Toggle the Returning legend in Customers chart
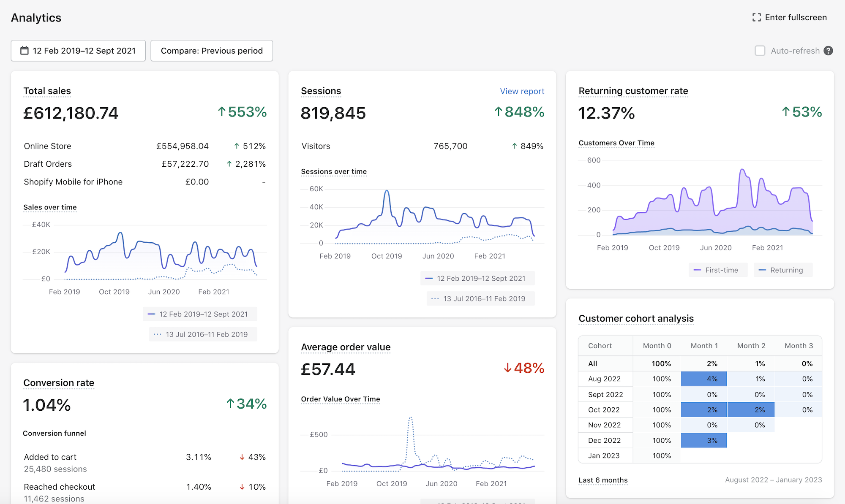The image size is (845, 504). 782,270
